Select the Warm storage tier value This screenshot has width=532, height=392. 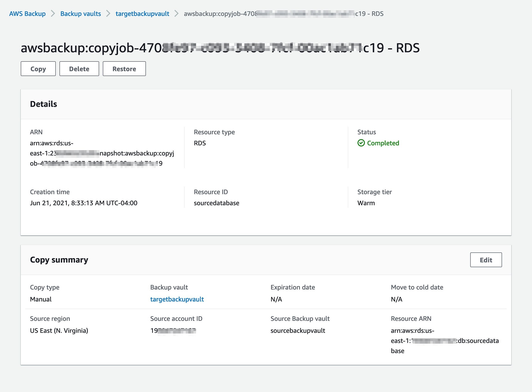click(366, 203)
